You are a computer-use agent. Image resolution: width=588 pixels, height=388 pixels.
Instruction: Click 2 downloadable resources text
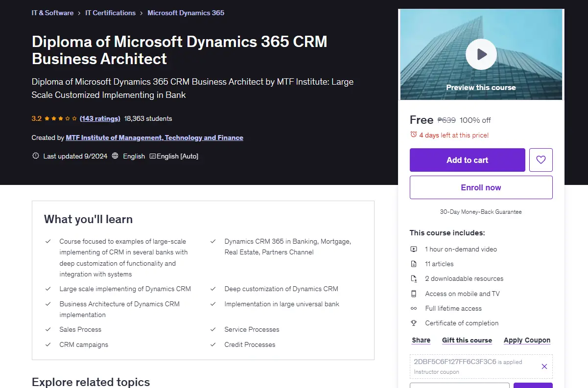464,278
